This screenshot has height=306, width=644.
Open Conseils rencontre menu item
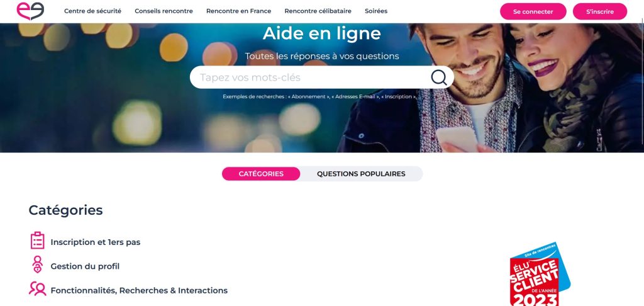click(x=164, y=11)
